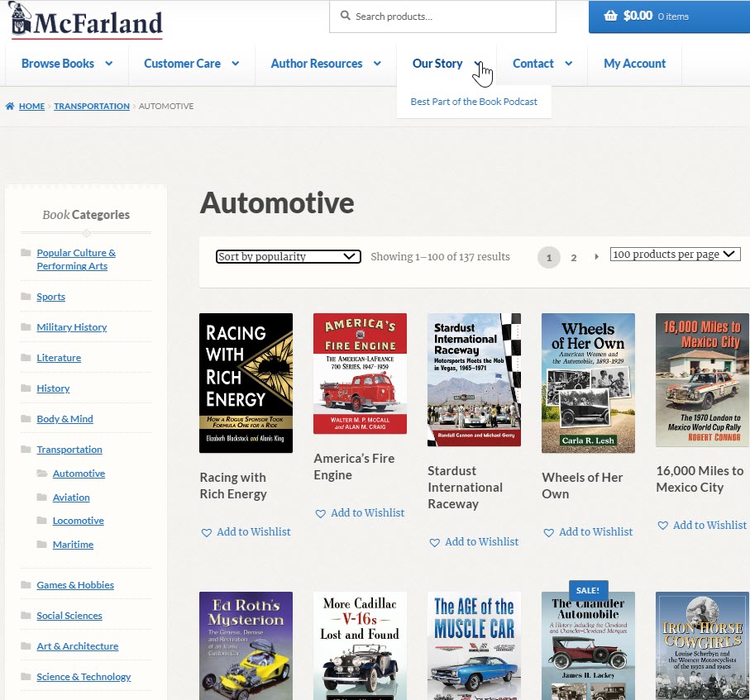Open the Wheels of Her Own cover

[x=588, y=383]
